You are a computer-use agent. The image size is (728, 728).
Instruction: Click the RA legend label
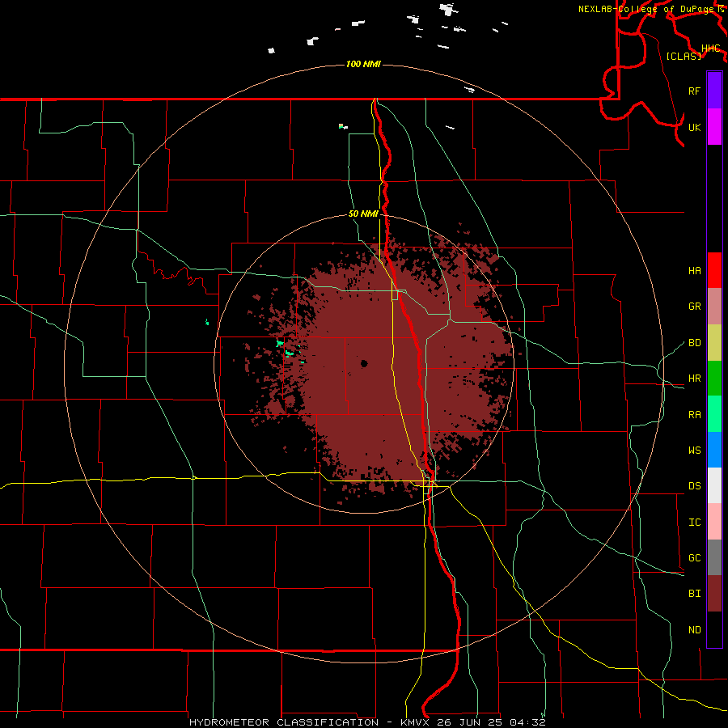coord(694,415)
